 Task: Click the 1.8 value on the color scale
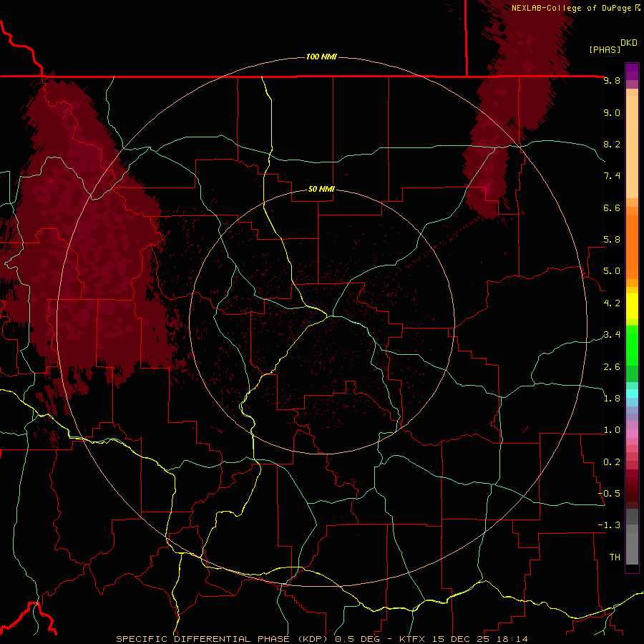pyautogui.click(x=612, y=399)
